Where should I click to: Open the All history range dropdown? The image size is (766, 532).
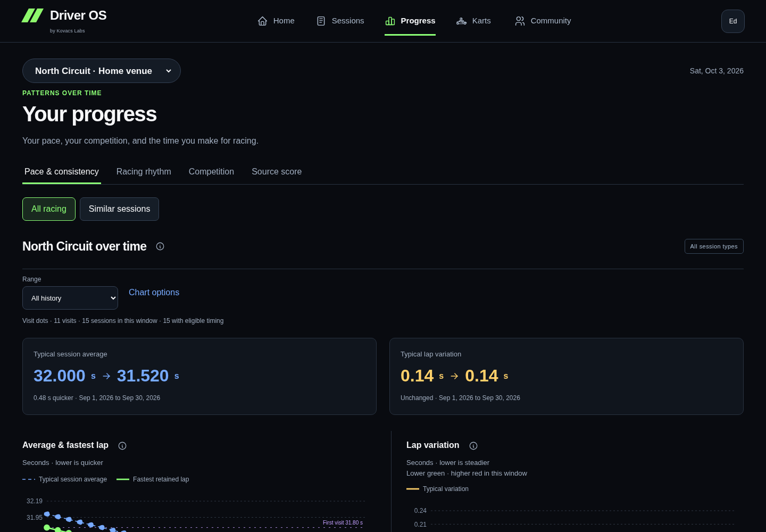[70, 298]
